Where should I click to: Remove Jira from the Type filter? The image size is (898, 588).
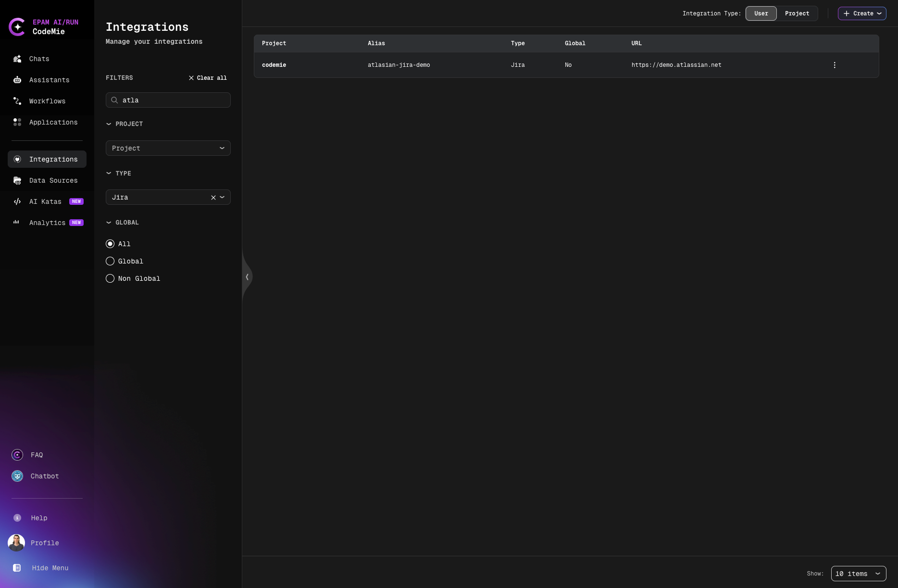tap(213, 197)
